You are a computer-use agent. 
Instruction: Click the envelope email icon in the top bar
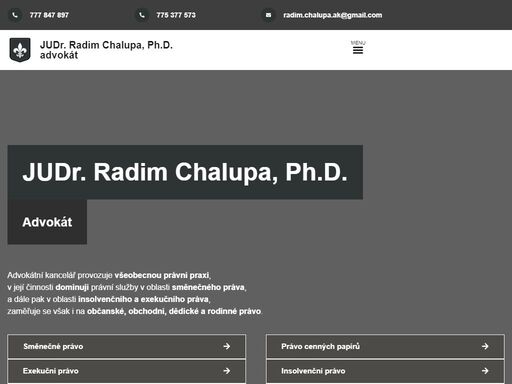click(268, 15)
